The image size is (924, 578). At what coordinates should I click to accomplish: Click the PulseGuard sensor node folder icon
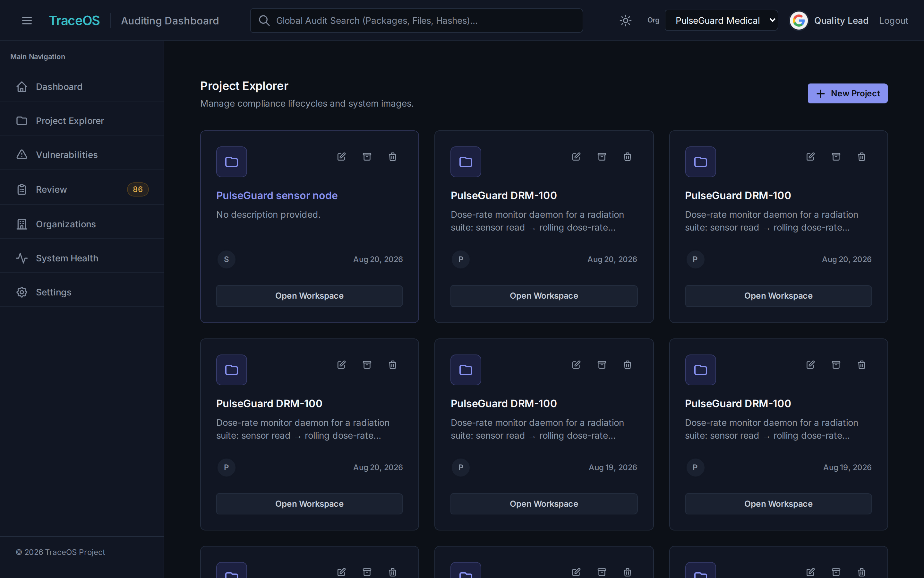coord(231,162)
